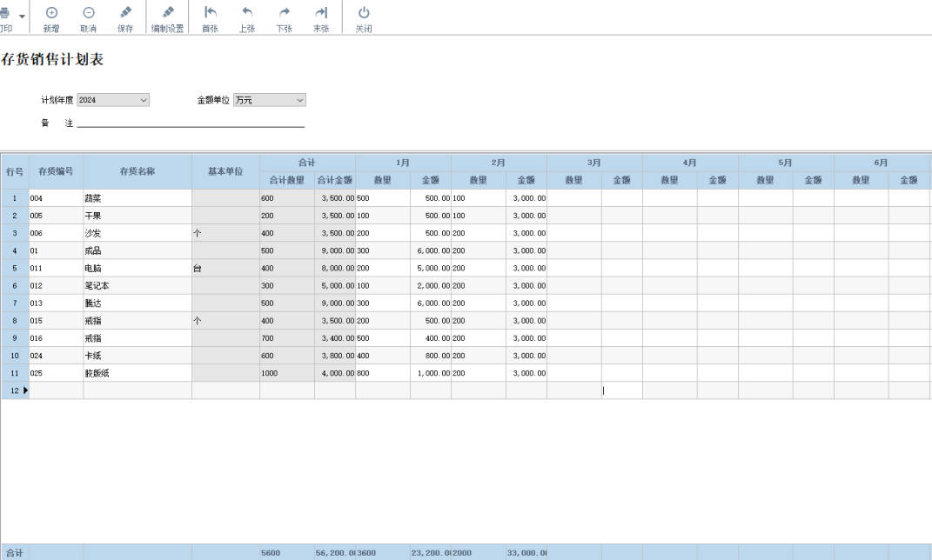This screenshot has height=560, width=932.
Task: Click footer January total 23,200.00
Action: coord(431,553)
